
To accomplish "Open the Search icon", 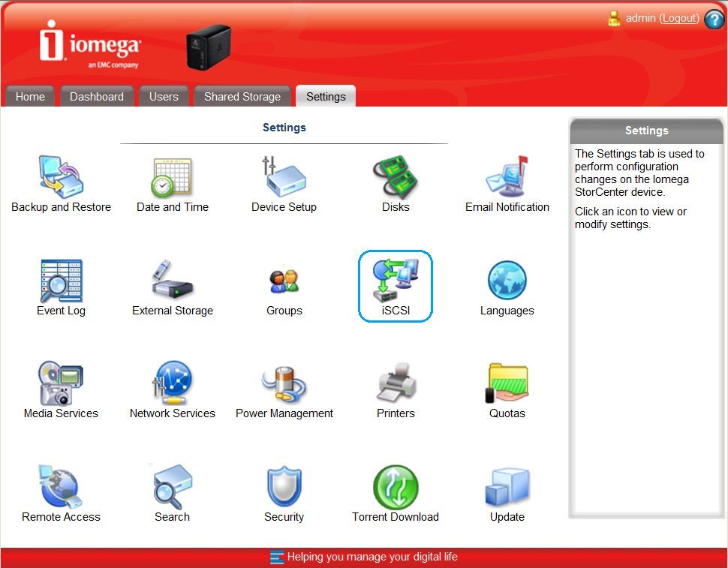I will coord(173,487).
